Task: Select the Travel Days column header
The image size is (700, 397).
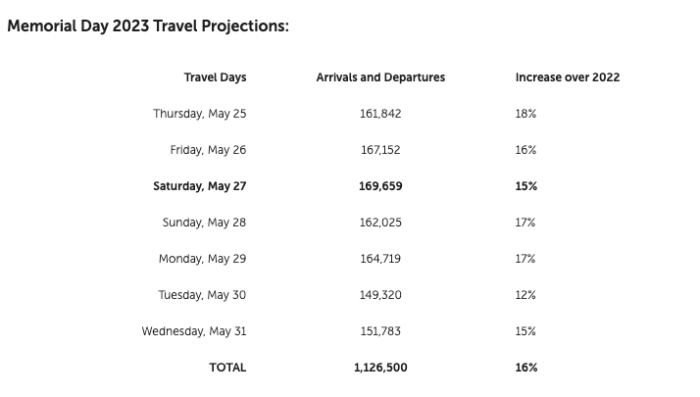Action: [x=215, y=77]
